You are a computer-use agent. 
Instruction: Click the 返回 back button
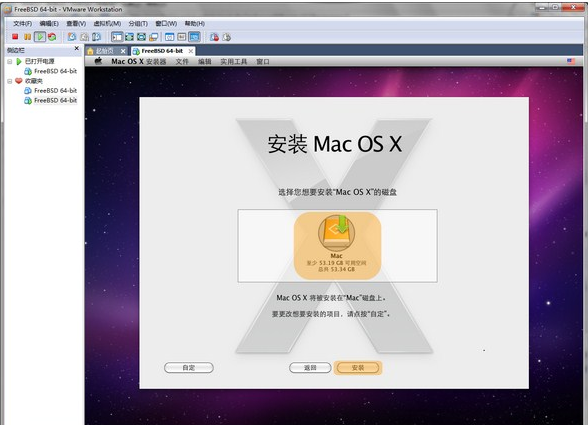pyautogui.click(x=310, y=368)
